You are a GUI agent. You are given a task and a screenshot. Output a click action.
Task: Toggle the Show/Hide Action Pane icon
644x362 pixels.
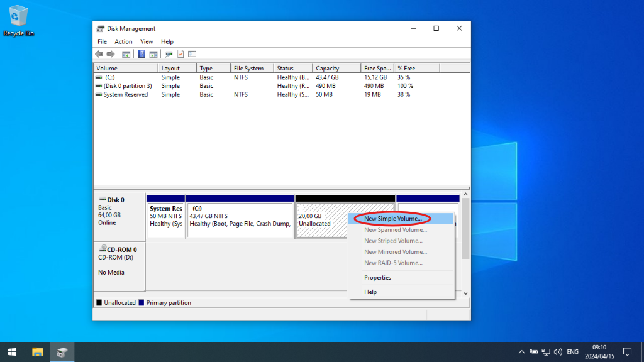click(x=153, y=53)
